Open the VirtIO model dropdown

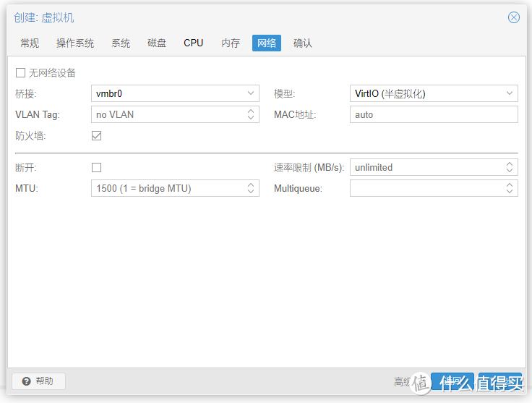pyautogui.click(x=510, y=93)
